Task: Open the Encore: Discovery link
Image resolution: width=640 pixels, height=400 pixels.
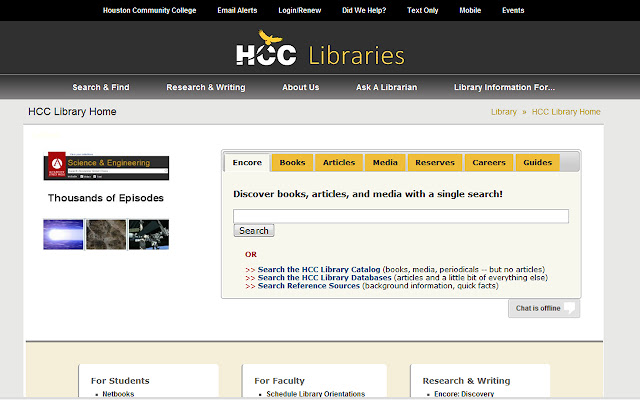Action: 464,394
